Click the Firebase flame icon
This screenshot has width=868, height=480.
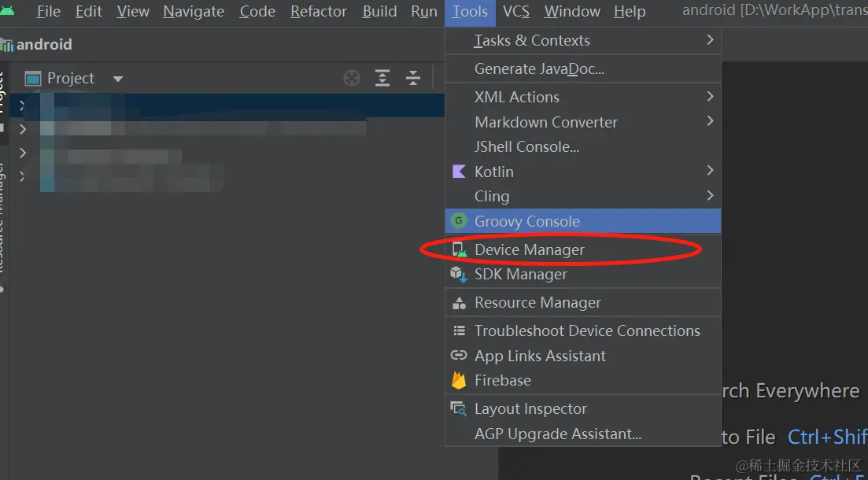(x=459, y=380)
